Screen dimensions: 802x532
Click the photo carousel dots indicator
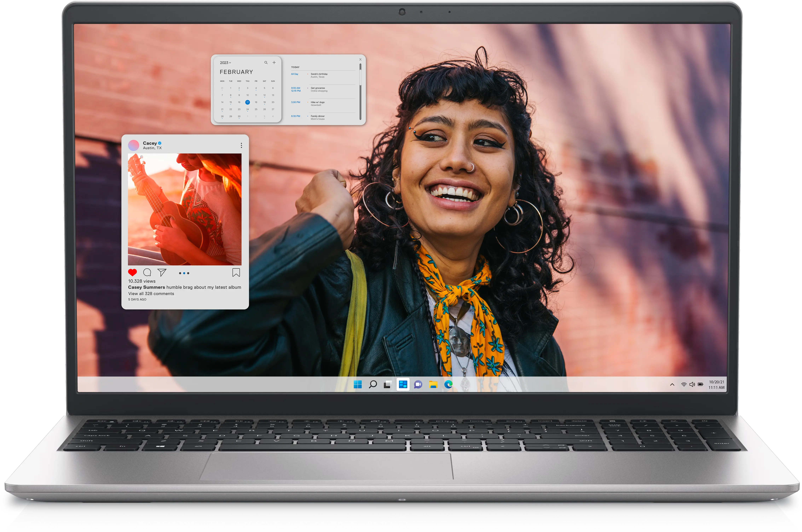pyautogui.click(x=184, y=273)
